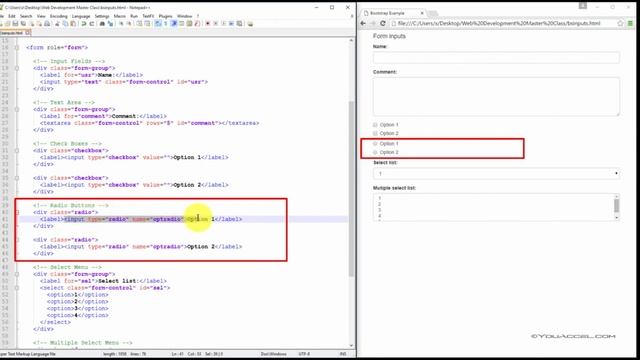Click the Cut icon in Notepad++ toolbar
The height and width of the screenshot is (360, 640).
point(57,24)
